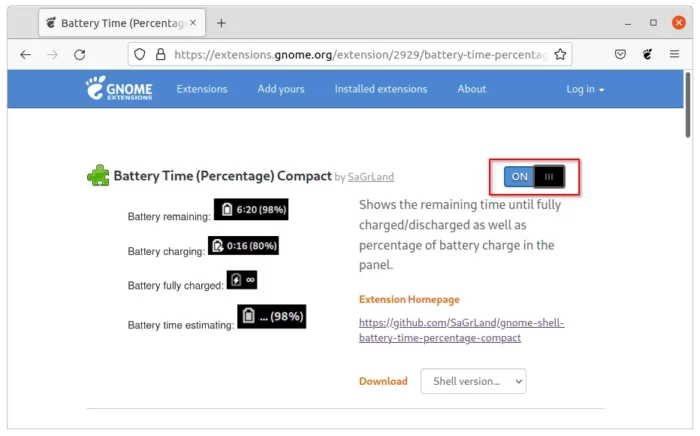Click the 'Battery remaining:' caption
Image resolution: width=700 pixels, height=436 pixels.
click(x=169, y=216)
